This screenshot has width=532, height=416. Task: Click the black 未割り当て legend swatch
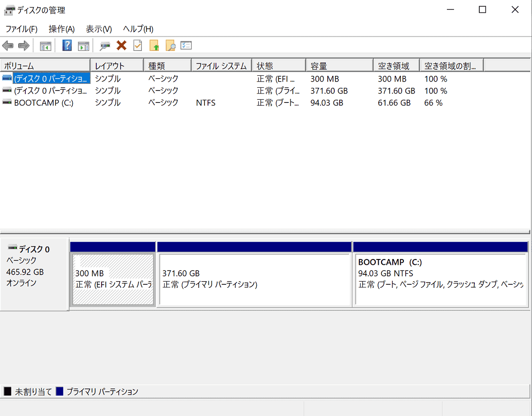pyautogui.click(x=8, y=392)
